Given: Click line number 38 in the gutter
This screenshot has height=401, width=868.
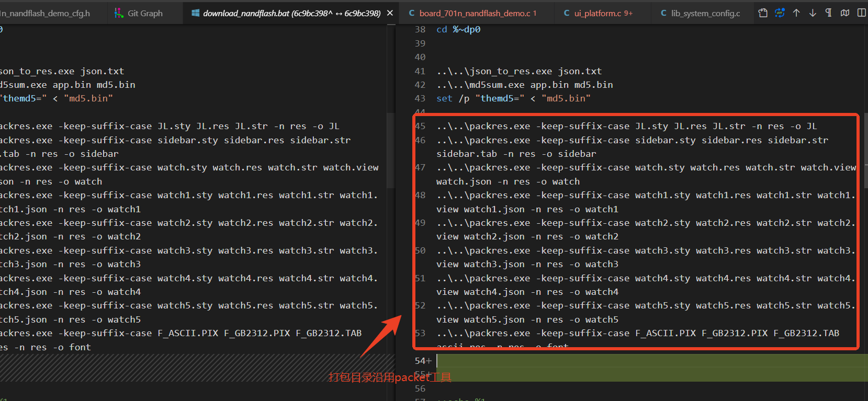Looking at the screenshot, I should tap(420, 30).
